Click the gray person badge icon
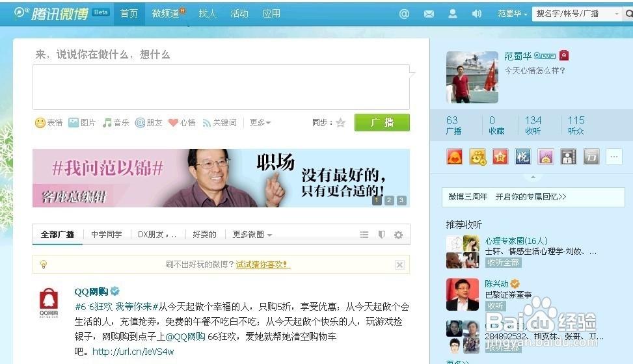 click(x=569, y=157)
